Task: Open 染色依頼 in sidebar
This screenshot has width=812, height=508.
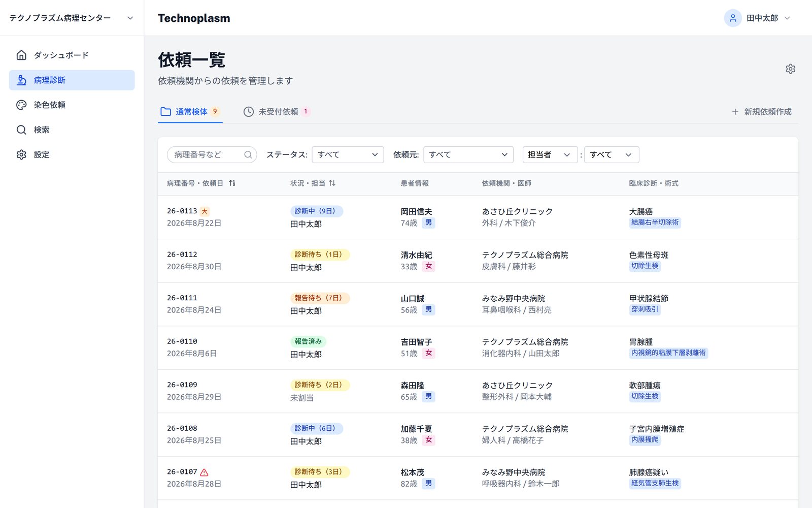Action: coord(72,105)
